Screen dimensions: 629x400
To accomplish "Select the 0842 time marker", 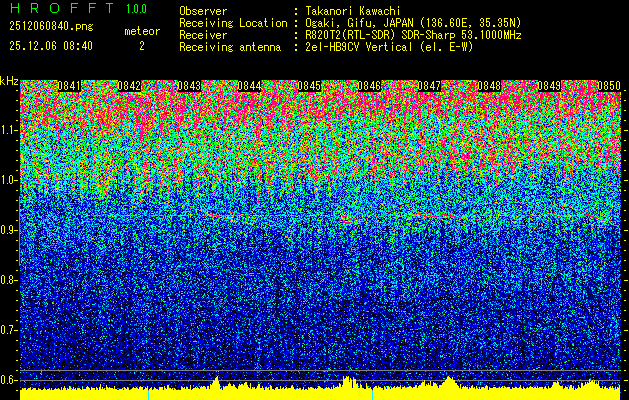I will point(129,86).
